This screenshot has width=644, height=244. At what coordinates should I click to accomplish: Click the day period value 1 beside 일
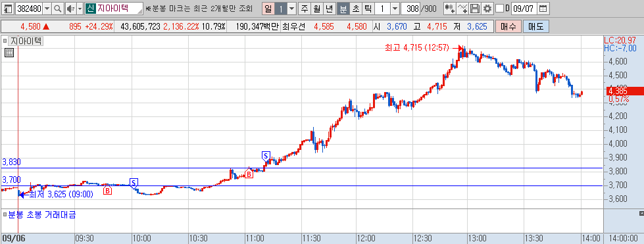pyautogui.click(x=281, y=8)
